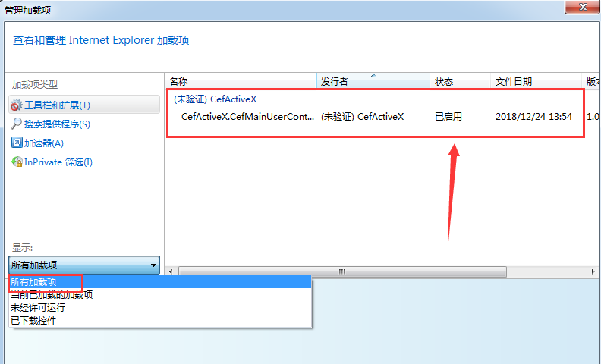Sort by 文件日期 column header
The width and height of the screenshot is (601, 364).
coord(536,81)
